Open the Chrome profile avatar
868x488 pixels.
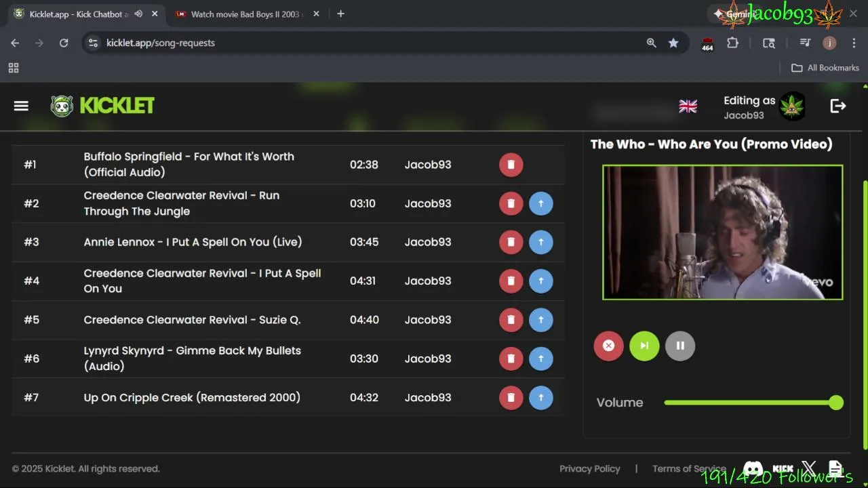829,43
